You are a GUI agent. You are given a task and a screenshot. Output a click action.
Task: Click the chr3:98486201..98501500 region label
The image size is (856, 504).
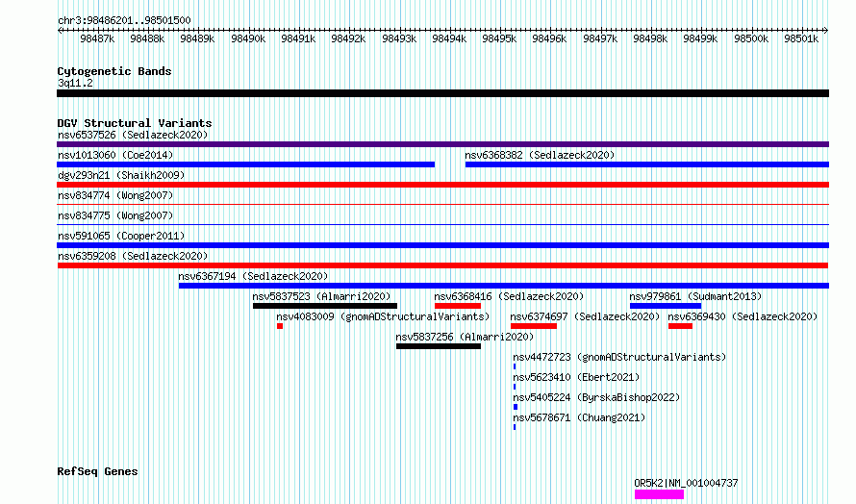[124, 21]
